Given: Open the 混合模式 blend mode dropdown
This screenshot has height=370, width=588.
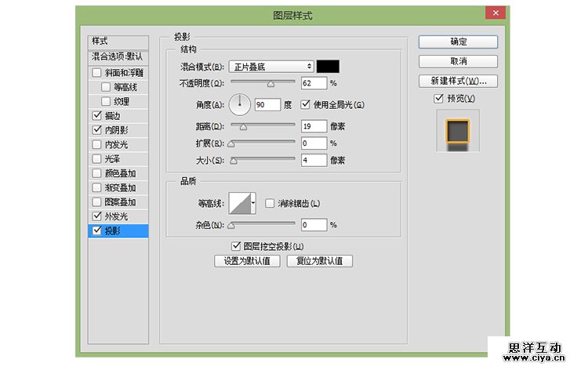Looking at the screenshot, I should point(271,67).
